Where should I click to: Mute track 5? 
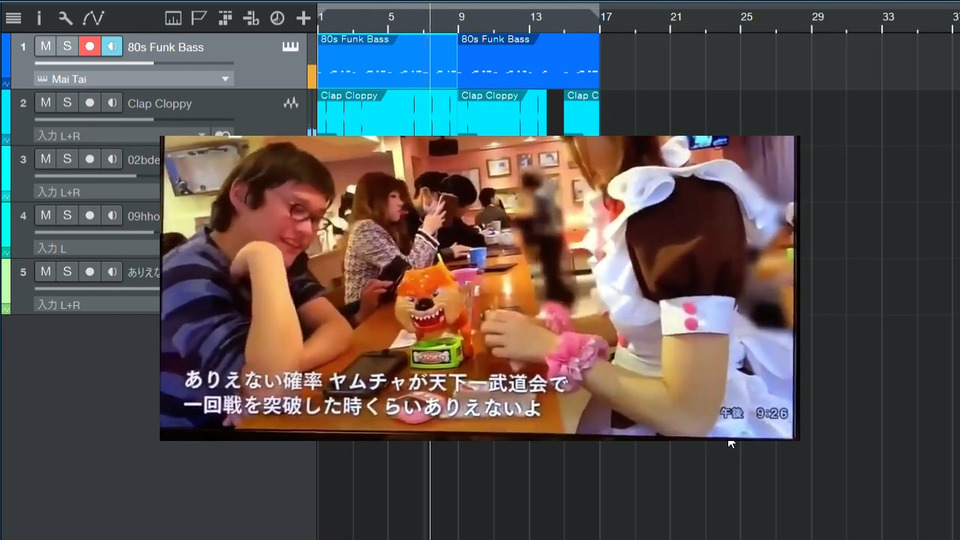click(45, 272)
